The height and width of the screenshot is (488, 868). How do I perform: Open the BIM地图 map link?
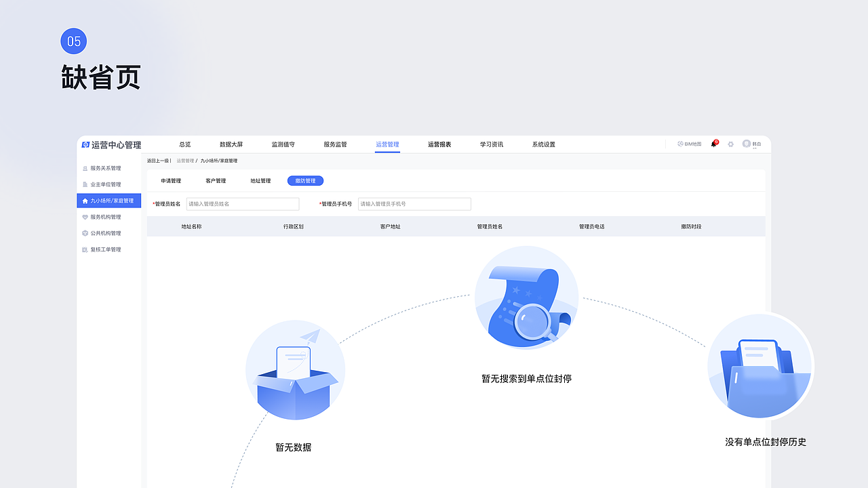(690, 144)
